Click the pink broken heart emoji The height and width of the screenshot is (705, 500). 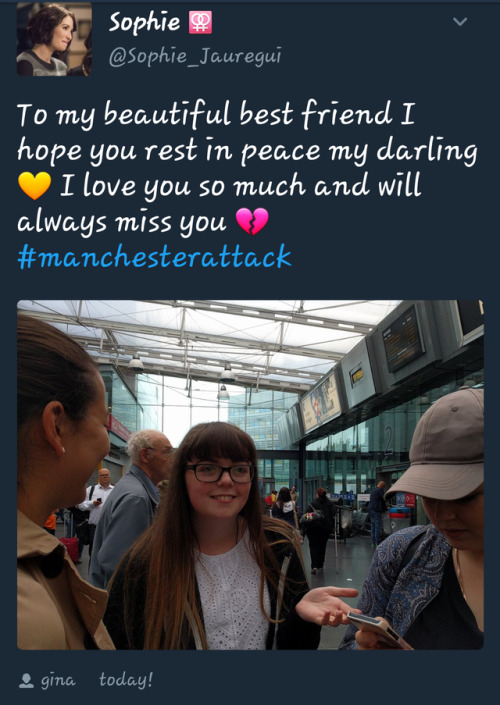252,221
